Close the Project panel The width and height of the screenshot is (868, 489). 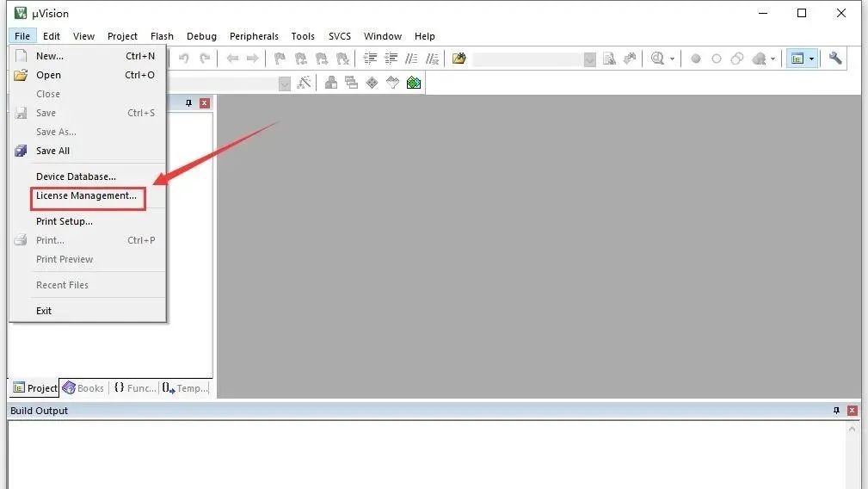click(x=204, y=103)
